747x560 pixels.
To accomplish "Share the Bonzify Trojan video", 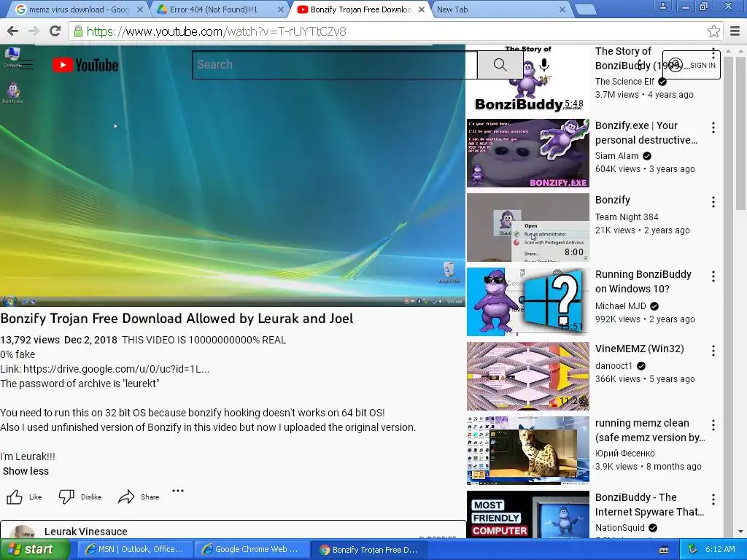I will point(139,497).
